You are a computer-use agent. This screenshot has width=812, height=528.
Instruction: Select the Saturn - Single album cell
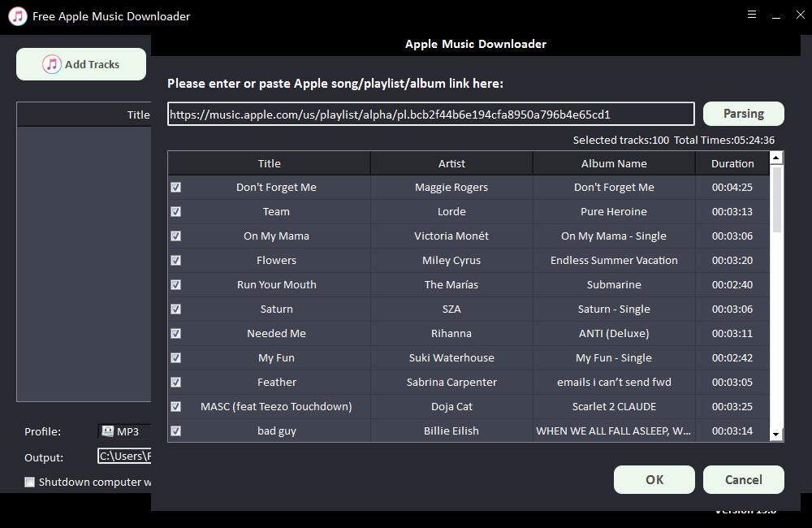click(614, 309)
